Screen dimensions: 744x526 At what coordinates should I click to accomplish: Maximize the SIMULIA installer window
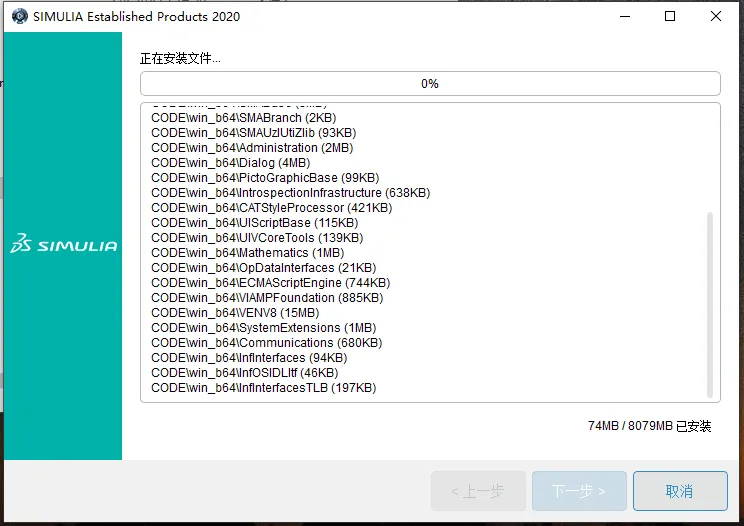click(670, 16)
